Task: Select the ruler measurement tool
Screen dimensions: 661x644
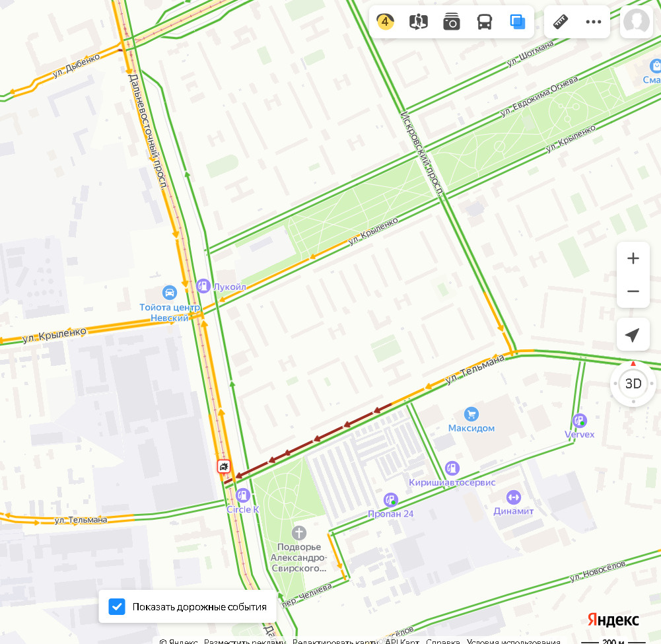Action: (560, 22)
